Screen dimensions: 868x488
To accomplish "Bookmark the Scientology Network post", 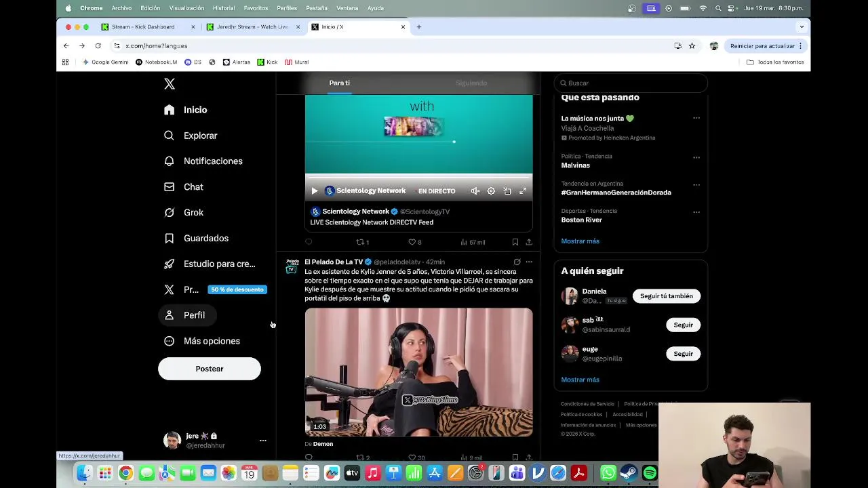I will pos(515,242).
